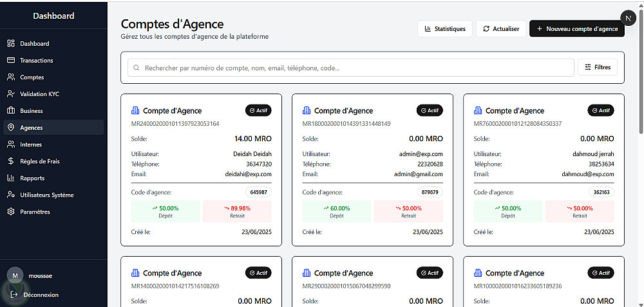Viewport: 644px width, 307px height.
Task: Click the Règles de Frais dollar icon
Action: 10,161
